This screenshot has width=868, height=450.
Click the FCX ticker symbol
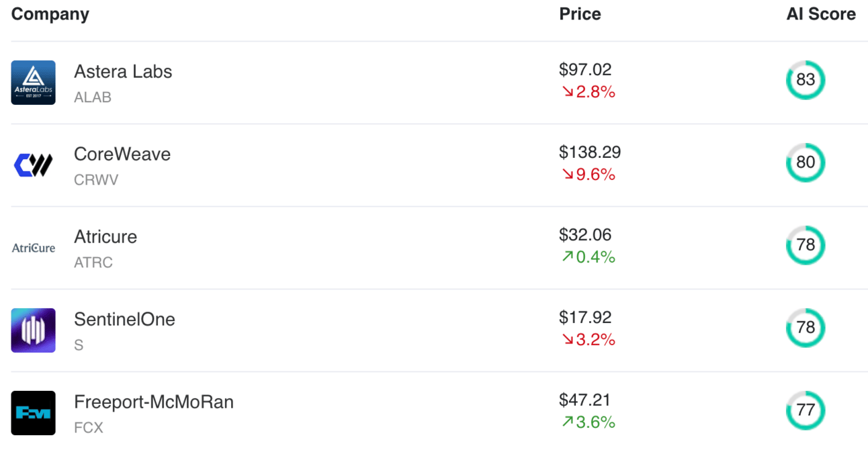pos(89,427)
